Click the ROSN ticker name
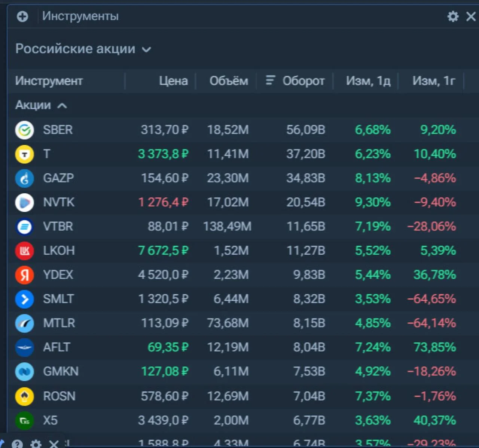 point(59,396)
